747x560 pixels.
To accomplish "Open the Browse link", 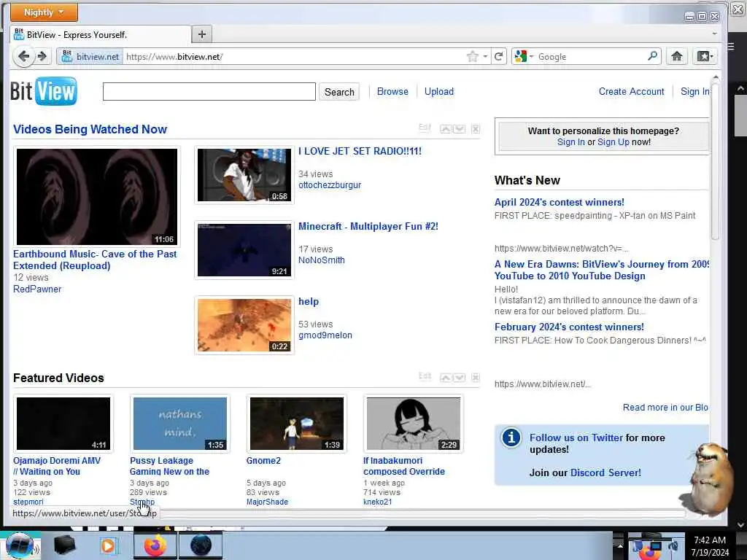I will point(392,91).
